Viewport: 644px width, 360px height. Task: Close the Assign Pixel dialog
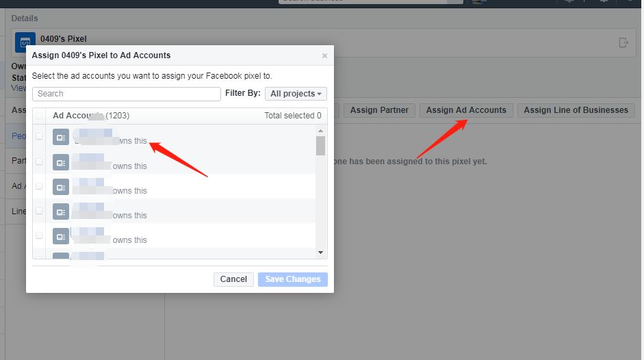324,55
